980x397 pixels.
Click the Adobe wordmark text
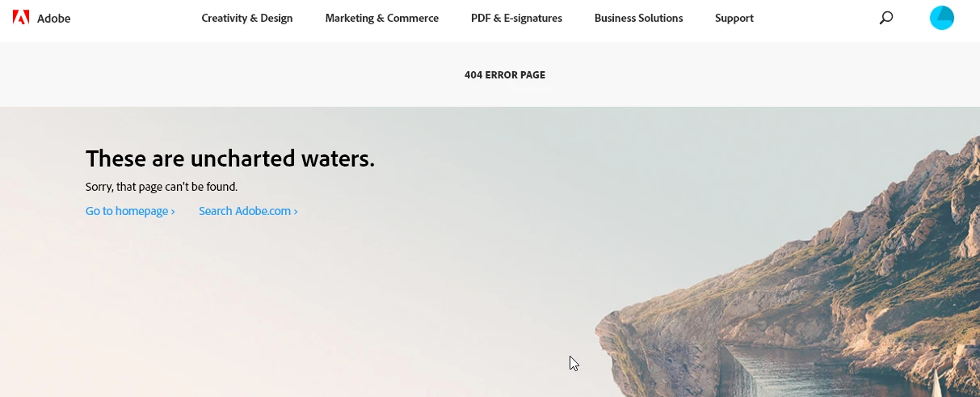click(54, 18)
